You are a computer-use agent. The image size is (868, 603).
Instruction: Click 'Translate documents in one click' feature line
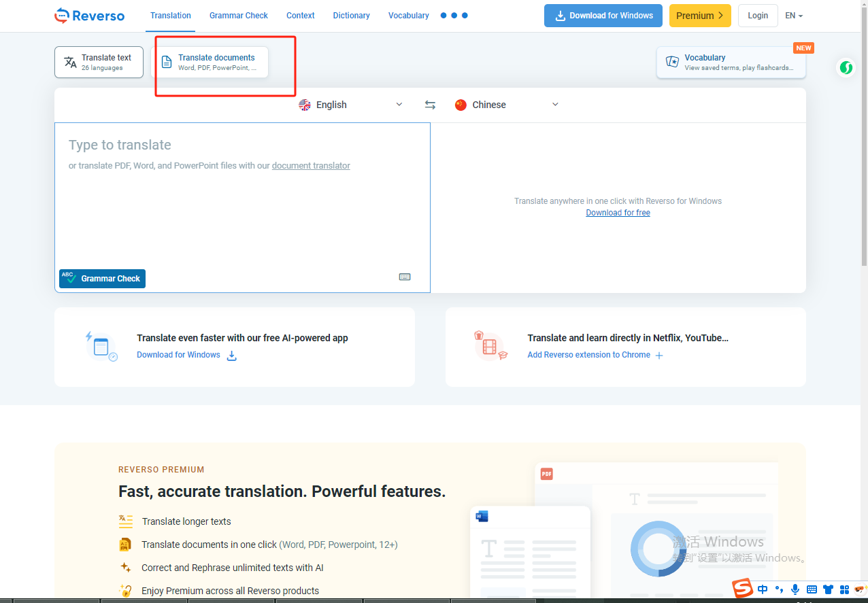click(269, 545)
